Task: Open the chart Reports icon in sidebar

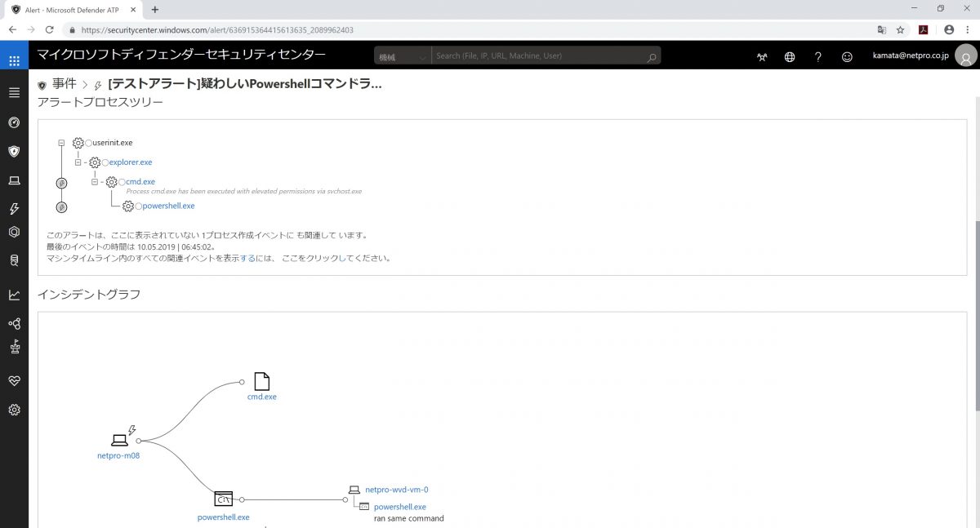Action: (x=14, y=295)
